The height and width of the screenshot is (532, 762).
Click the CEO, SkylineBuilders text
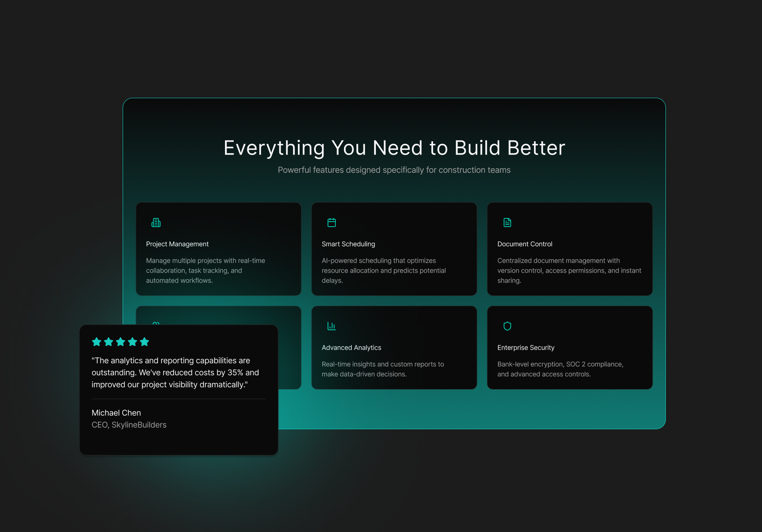point(129,425)
